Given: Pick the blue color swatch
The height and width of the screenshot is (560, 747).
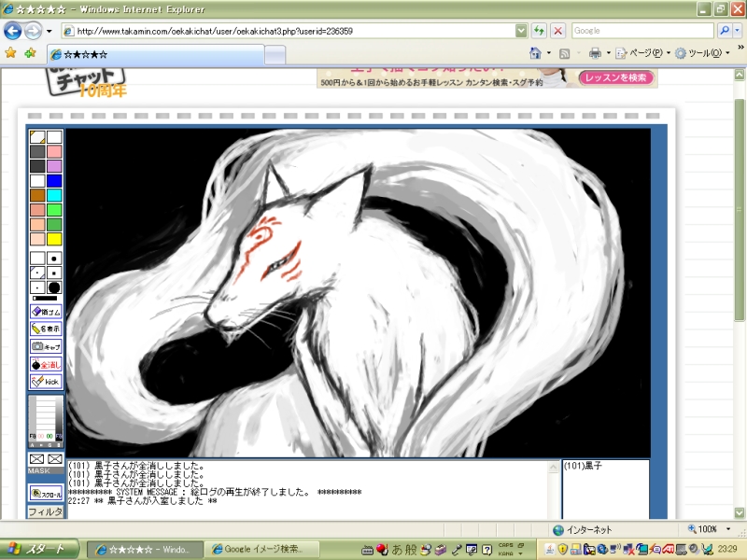Looking at the screenshot, I should click(54, 180).
